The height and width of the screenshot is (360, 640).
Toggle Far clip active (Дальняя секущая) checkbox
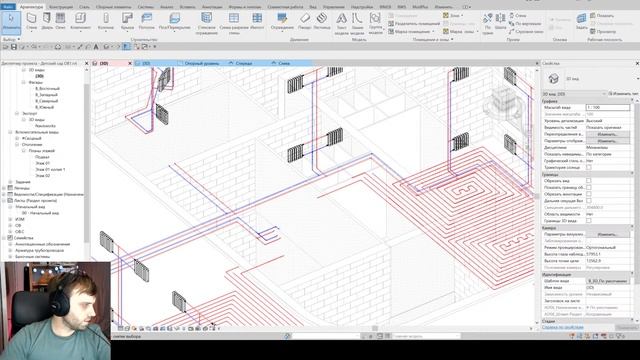[x=589, y=200]
